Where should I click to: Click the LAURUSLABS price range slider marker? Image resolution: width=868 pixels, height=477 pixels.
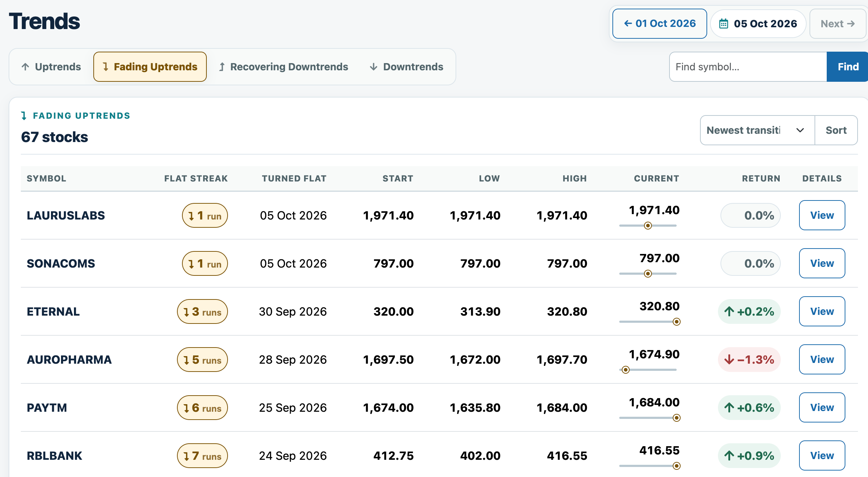[x=648, y=226]
